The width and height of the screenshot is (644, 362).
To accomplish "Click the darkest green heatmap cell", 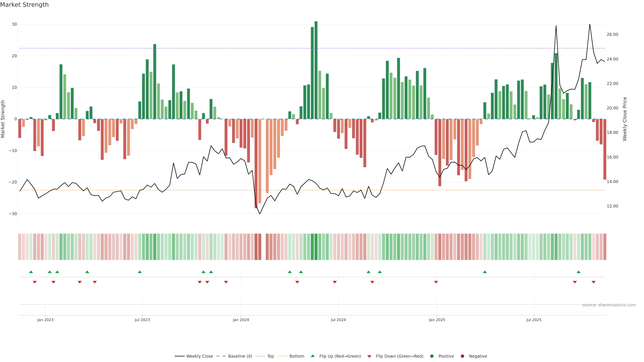I will (316, 247).
